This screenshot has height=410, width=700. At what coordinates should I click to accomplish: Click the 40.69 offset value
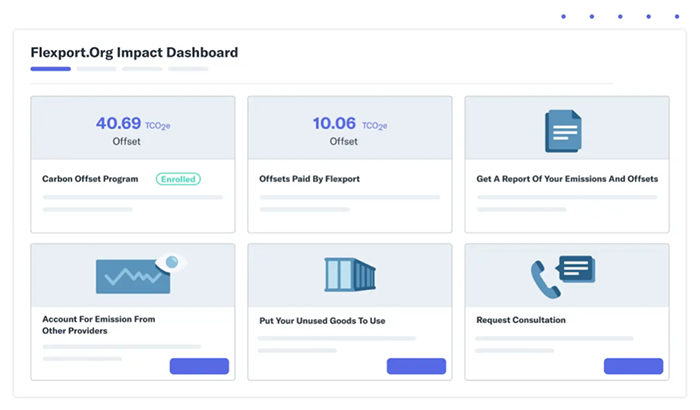point(118,123)
